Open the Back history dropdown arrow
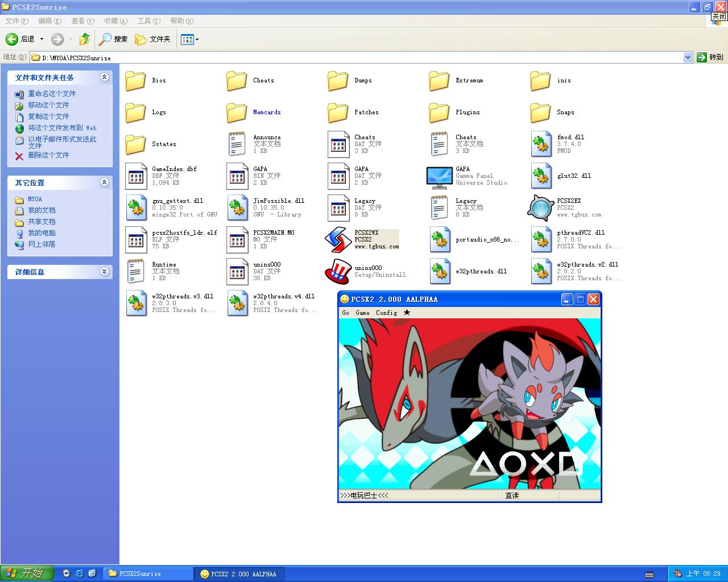Viewport: 728px width, 582px height. point(42,39)
